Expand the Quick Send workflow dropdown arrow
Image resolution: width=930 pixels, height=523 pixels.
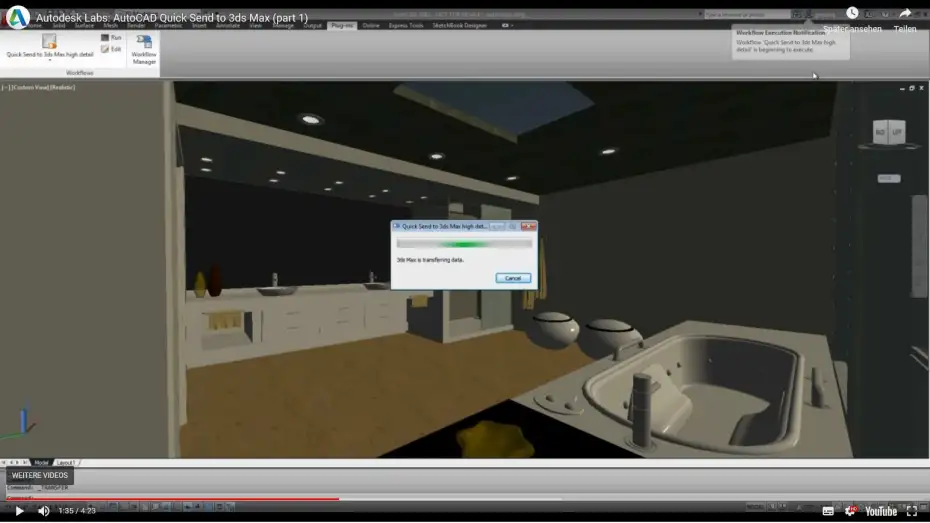tap(49, 60)
